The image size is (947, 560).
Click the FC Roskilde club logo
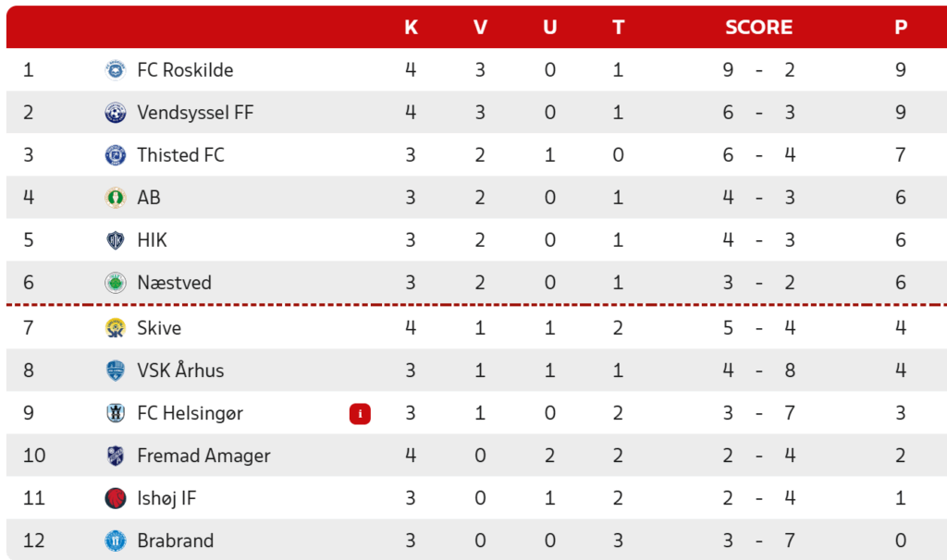tap(116, 70)
